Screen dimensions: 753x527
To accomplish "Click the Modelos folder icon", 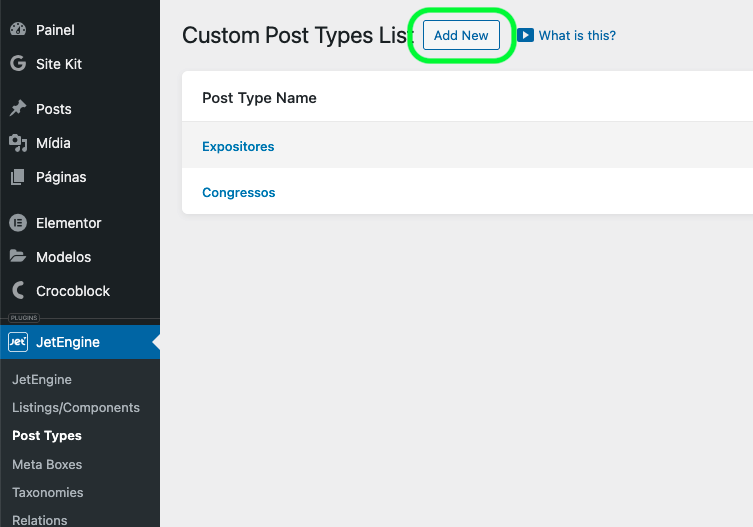I will 18,257.
